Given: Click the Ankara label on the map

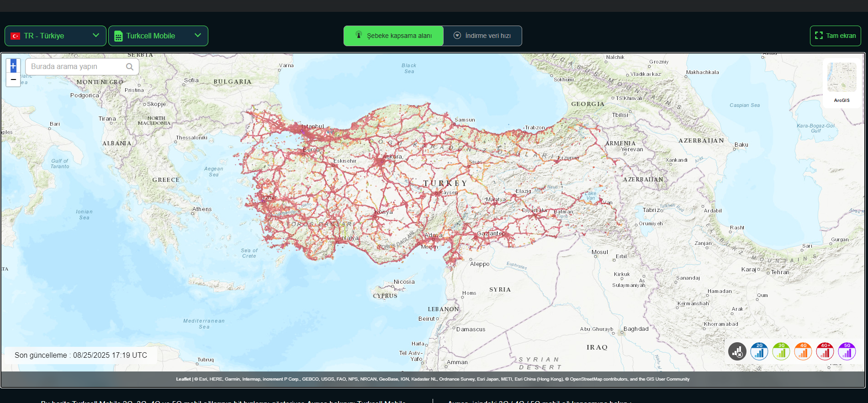Looking at the screenshot, I should pos(392,157).
